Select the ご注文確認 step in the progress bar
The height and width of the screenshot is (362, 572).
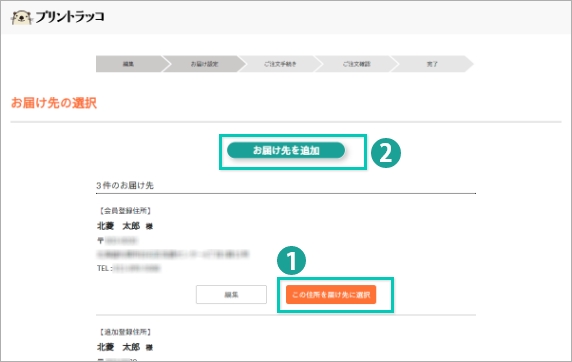[356, 64]
